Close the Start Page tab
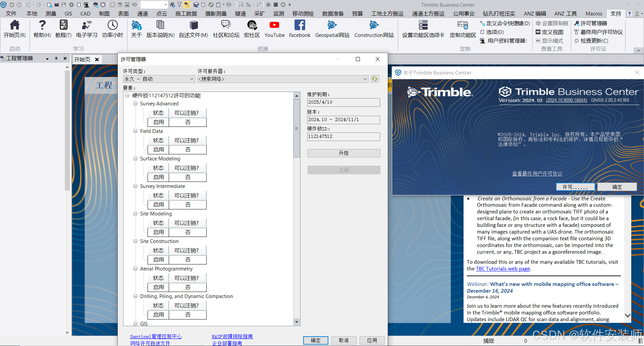The image size is (644, 346). [x=97, y=59]
